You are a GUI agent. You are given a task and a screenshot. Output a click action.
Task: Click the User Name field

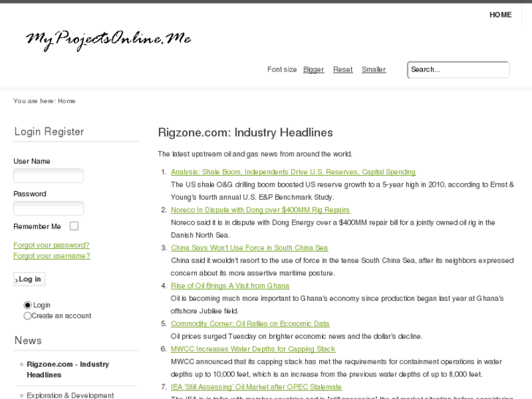48,176
